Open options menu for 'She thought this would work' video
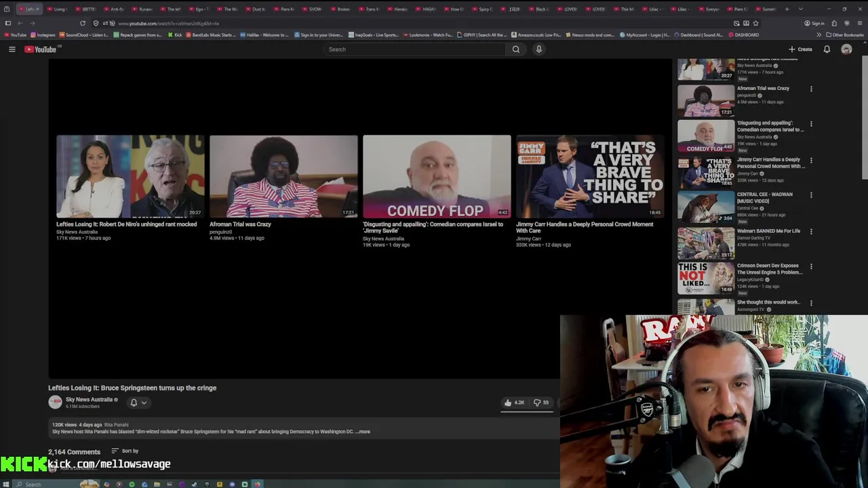This screenshot has height=488, width=868. click(811, 303)
